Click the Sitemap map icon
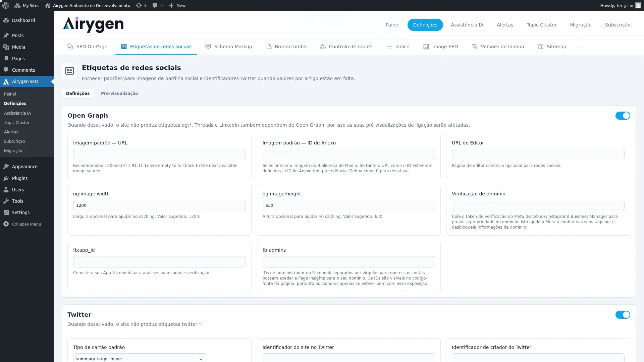The image size is (644, 362). coord(541,47)
